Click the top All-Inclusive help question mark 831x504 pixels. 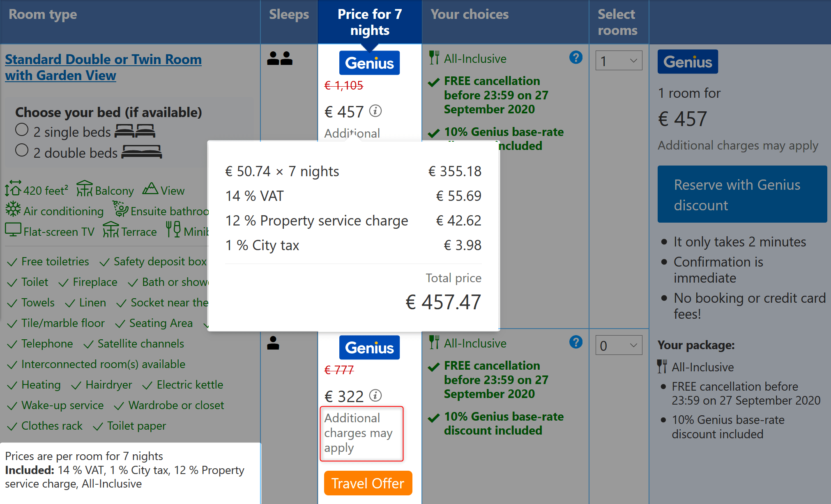coord(575,58)
